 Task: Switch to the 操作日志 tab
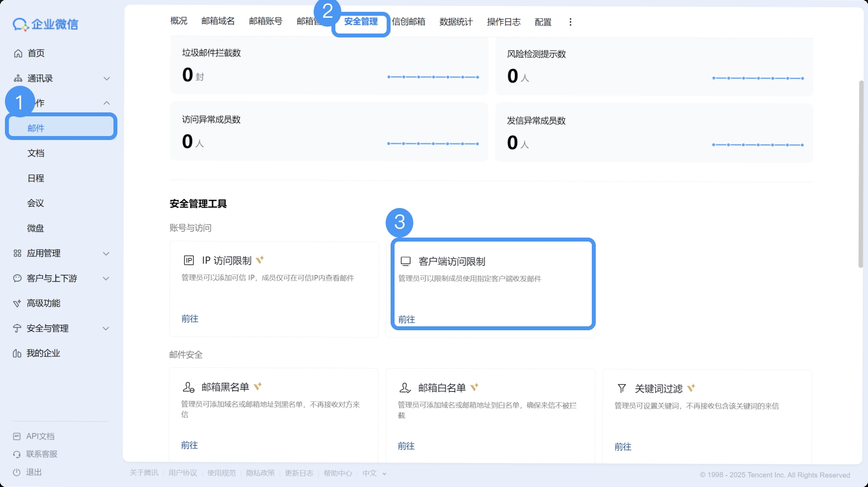pos(504,22)
